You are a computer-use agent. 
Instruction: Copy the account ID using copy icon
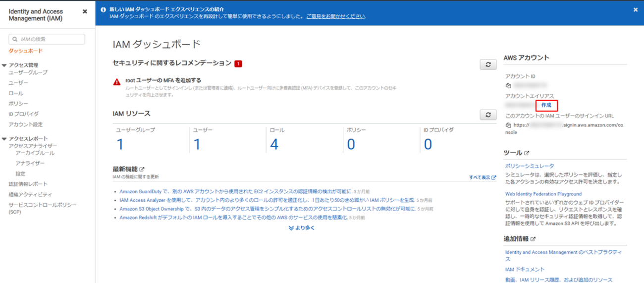click(508, 86)
